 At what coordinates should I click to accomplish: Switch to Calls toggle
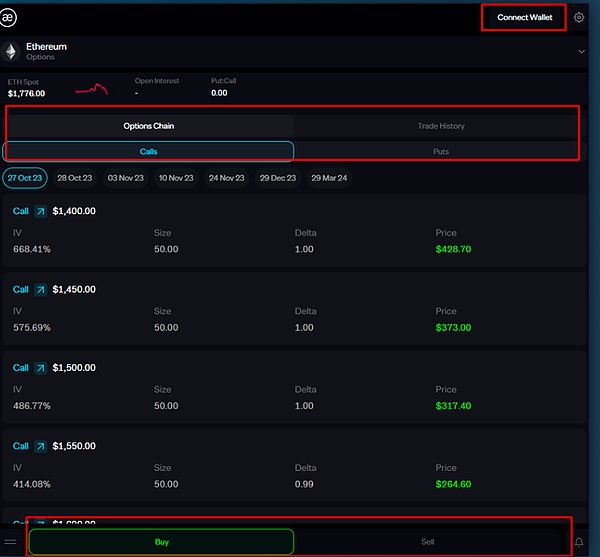(148, 151)
